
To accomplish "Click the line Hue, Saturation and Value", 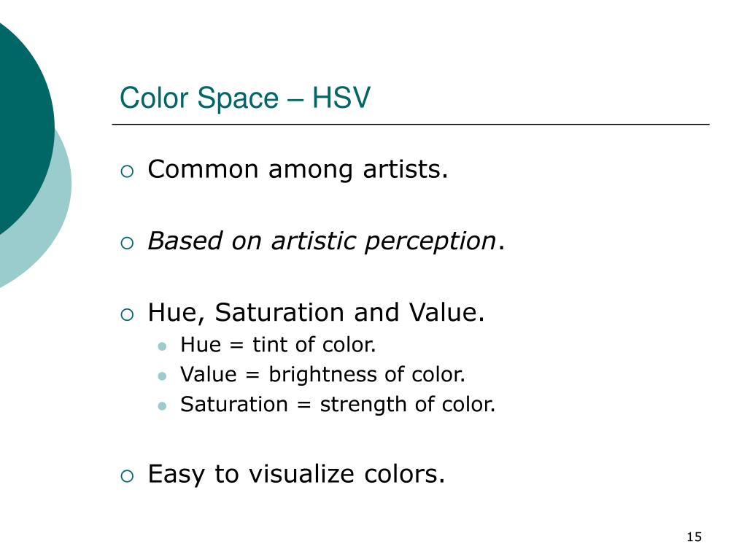I will click(x=316, y=313).
